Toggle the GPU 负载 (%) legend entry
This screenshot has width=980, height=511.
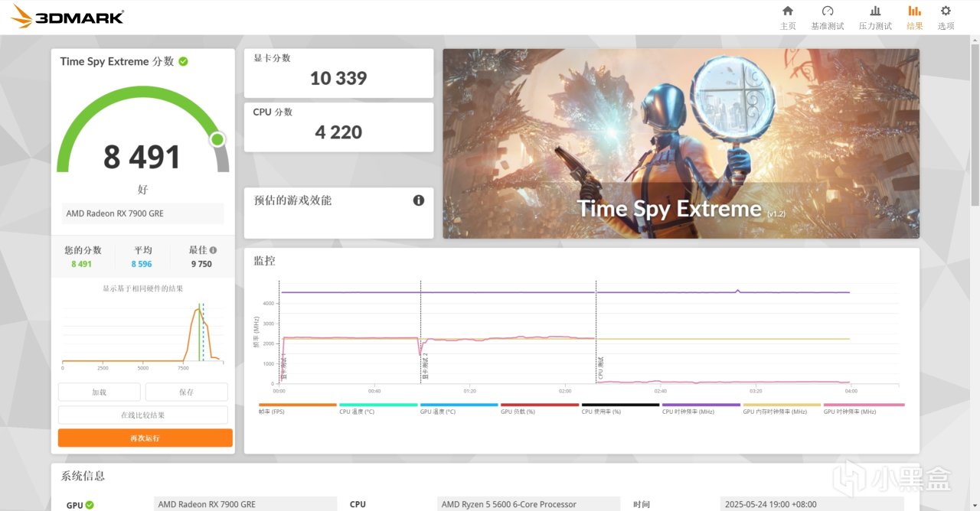[x=540, y=408]
